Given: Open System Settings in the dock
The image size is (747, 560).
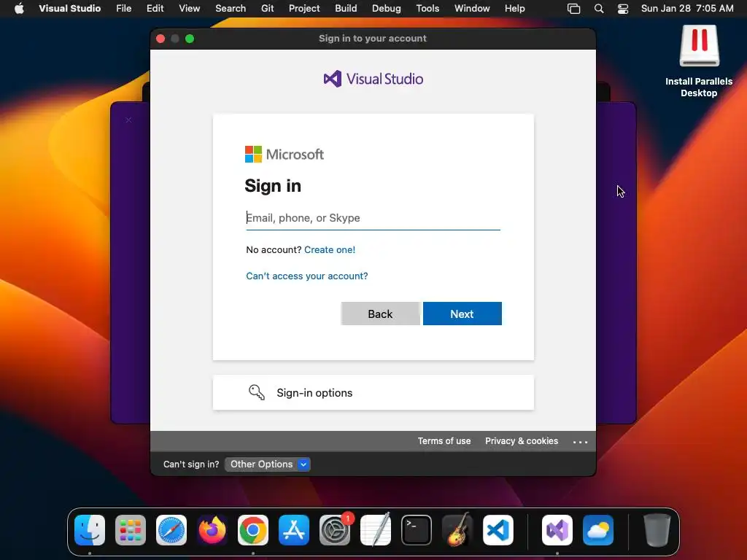Looking at the screenshot, I should pos(335,530).
